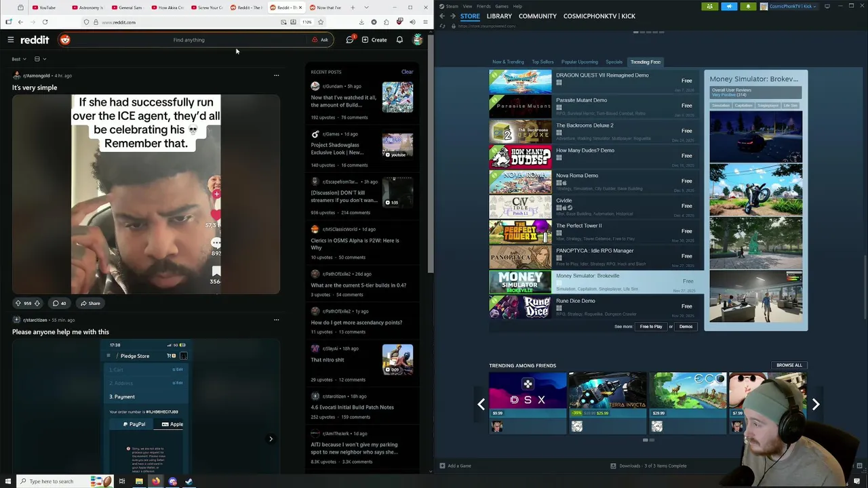Screen dimensions: 868x488
Task: Go back in Steam client
Action: (442, 16)
